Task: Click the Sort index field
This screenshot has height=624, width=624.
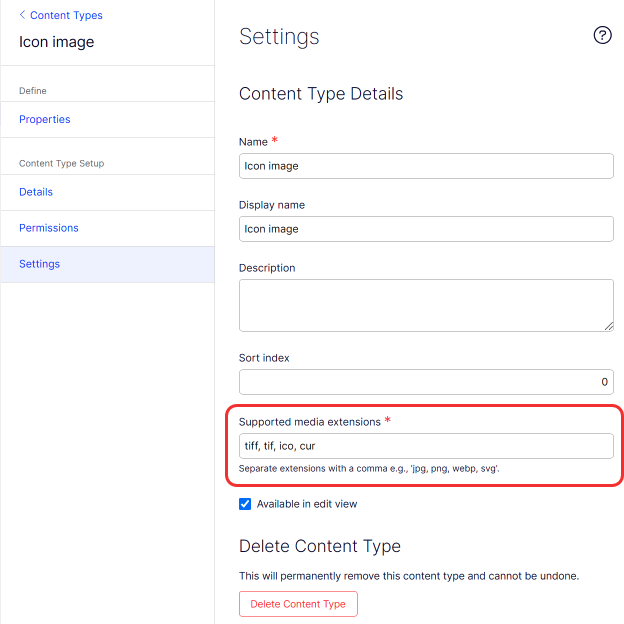Action: (426, 382)
